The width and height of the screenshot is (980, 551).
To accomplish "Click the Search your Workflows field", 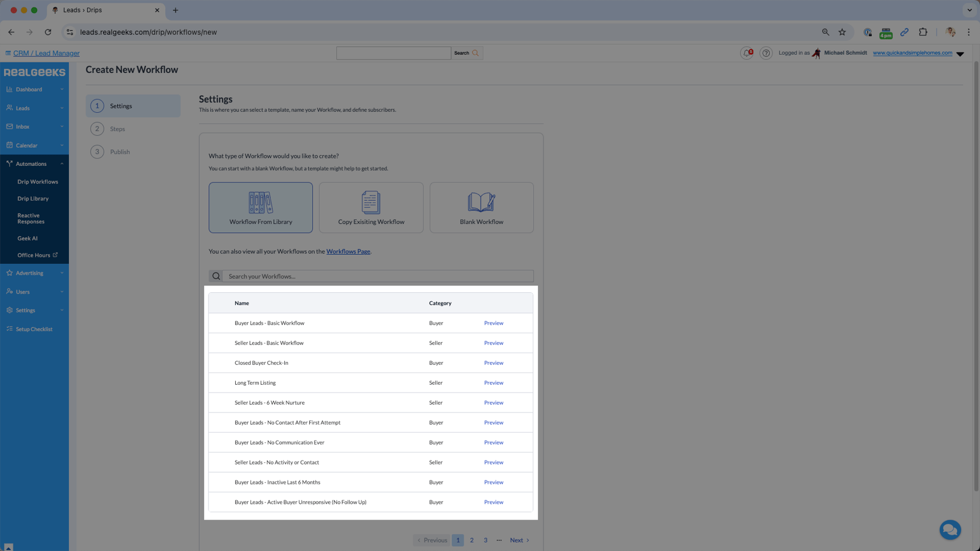I will [x=376, y=276].
